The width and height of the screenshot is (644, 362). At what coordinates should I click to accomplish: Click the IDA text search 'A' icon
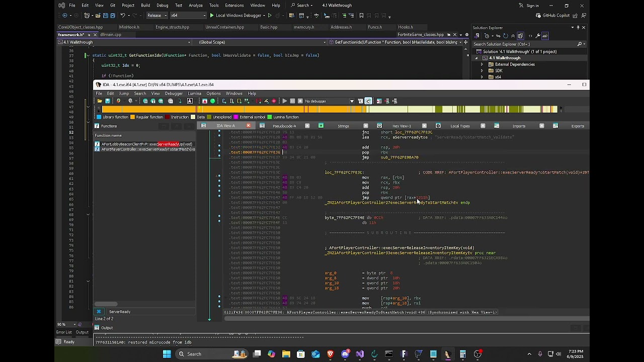190,101
